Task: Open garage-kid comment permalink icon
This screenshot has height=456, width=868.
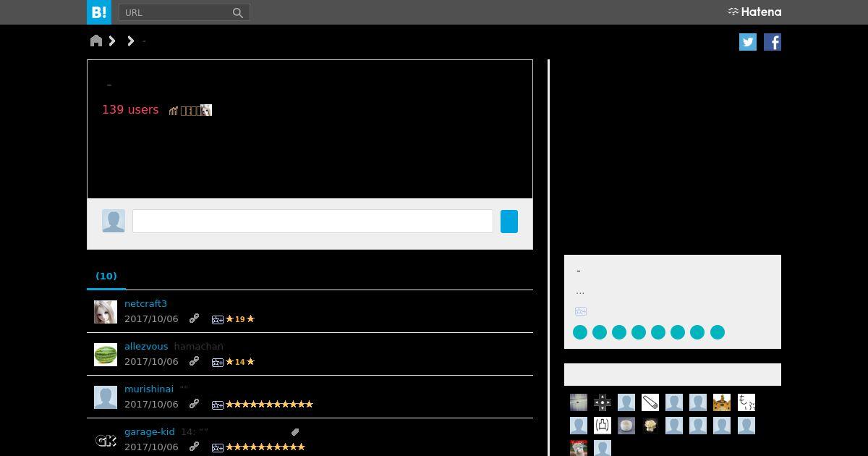Action: coord(194,447)
